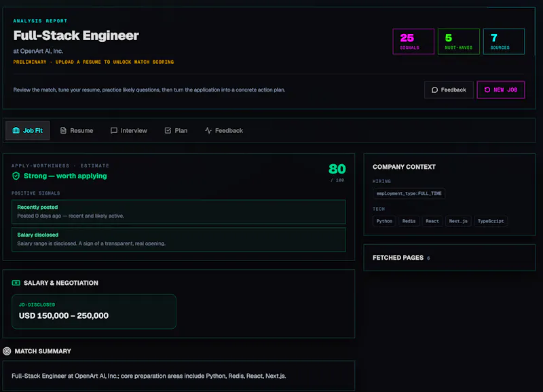Viewport: 543px width, 392px height.
Task: Click the Full-Stack Engineer title
Action: [76, 35]
